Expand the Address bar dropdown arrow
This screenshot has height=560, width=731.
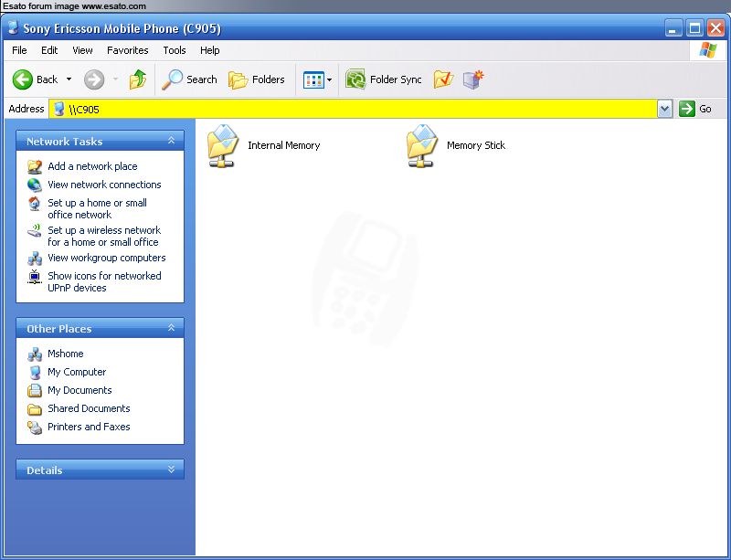point(664,109)
